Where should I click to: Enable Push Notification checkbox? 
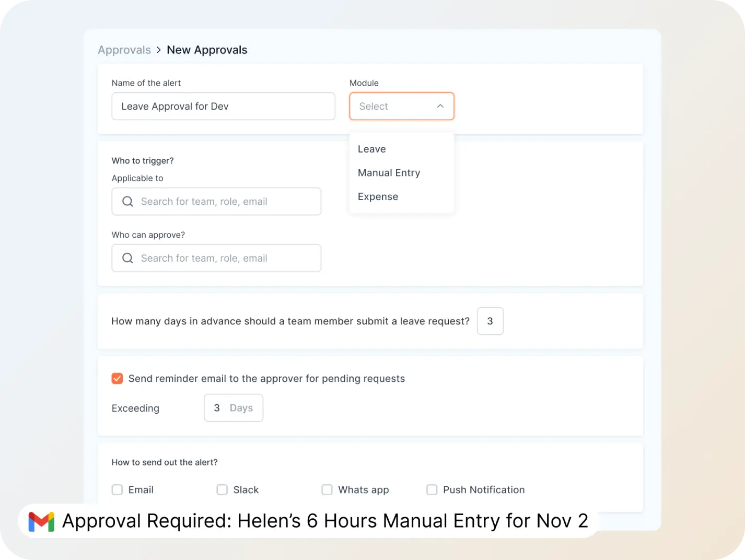432,490
